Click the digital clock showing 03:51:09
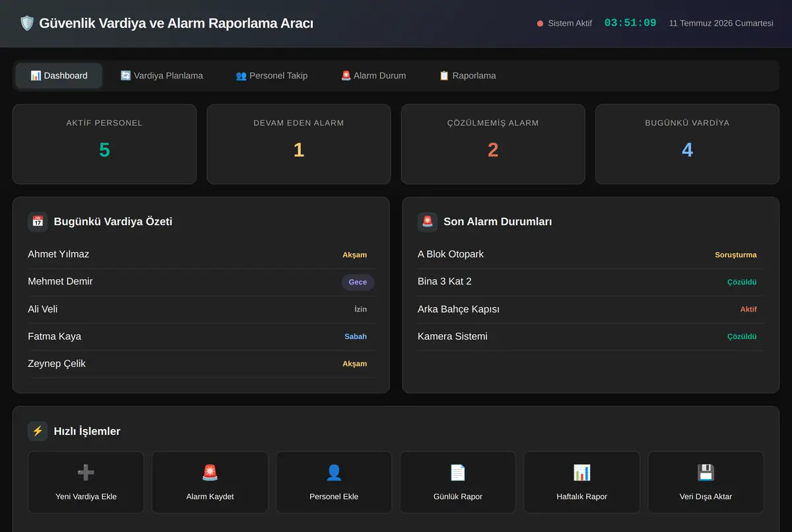This screenshot has width=792, height=532. tap(630, 23)
